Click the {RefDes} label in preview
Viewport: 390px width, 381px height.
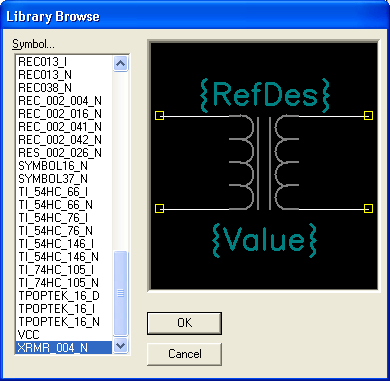[265, 95]
